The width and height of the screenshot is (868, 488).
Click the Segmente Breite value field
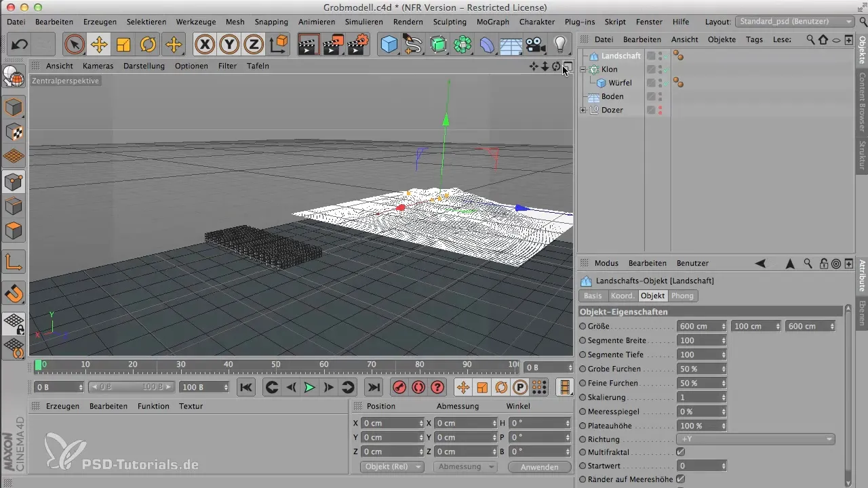click(702, 340)
